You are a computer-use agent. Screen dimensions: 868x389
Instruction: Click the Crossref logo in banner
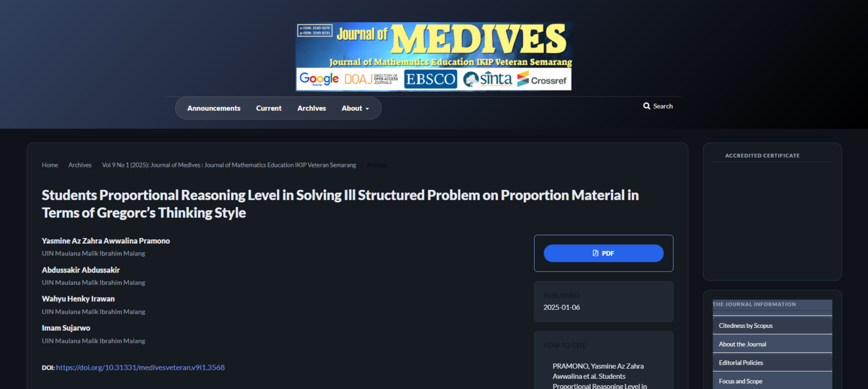tap(541, 79)
